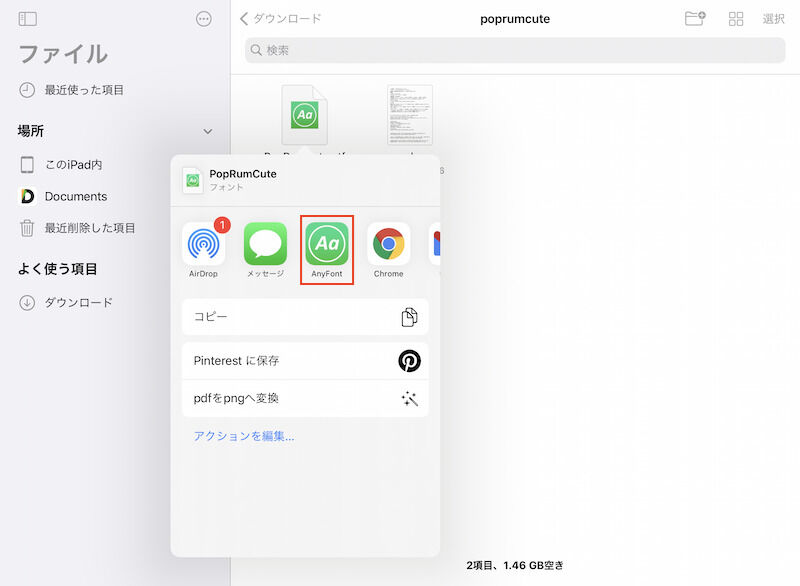Share to Chrome
Screen dimensions: 800x586
point(388,249)
